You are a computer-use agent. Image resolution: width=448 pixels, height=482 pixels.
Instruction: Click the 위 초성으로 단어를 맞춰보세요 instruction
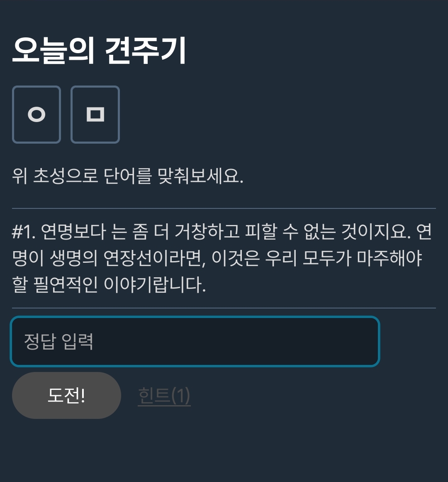(x=127, y=176)
